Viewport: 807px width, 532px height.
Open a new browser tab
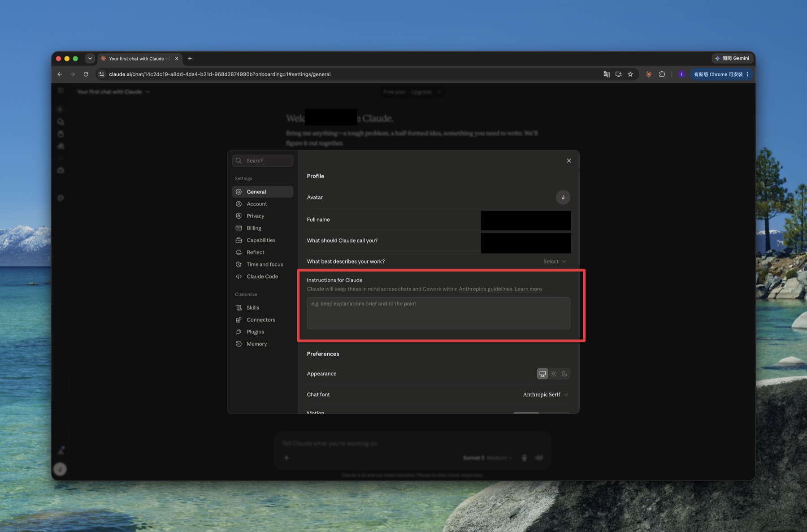[190, 58]
